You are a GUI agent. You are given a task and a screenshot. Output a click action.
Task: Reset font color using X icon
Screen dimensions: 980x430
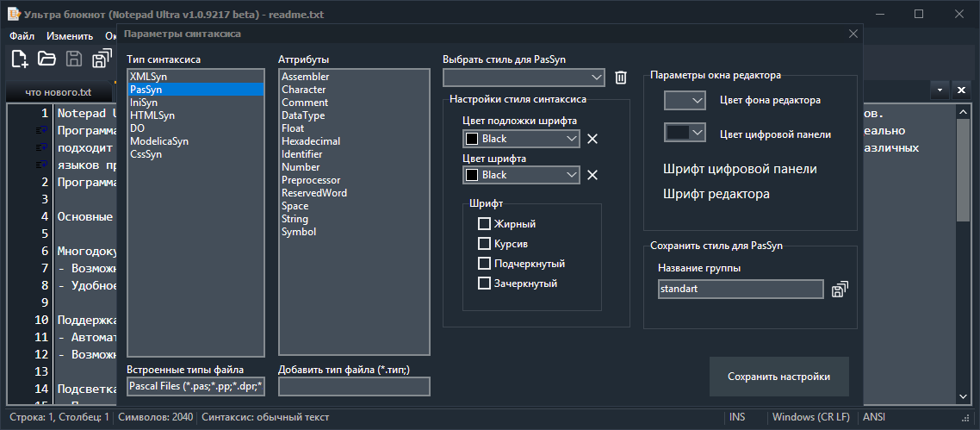[592, 175]
